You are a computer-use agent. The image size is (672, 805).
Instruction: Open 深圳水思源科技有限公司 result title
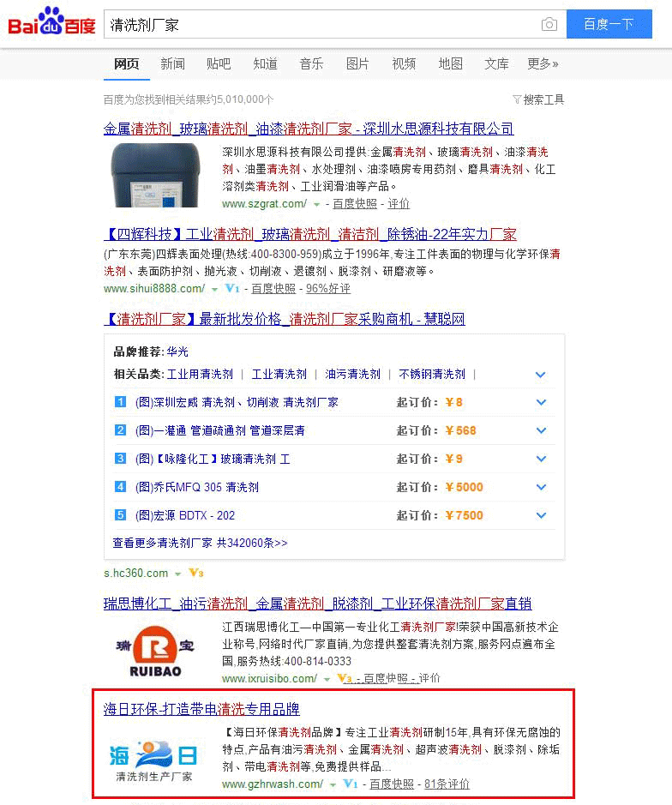point(309,129)
